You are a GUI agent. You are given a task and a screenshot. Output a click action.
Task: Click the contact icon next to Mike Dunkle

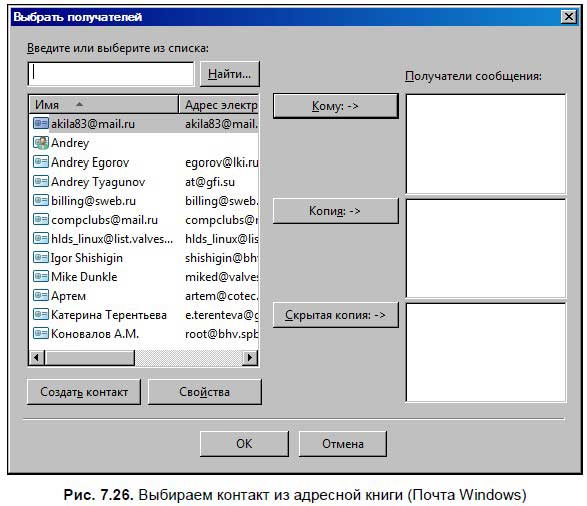(x=40, y=276)
